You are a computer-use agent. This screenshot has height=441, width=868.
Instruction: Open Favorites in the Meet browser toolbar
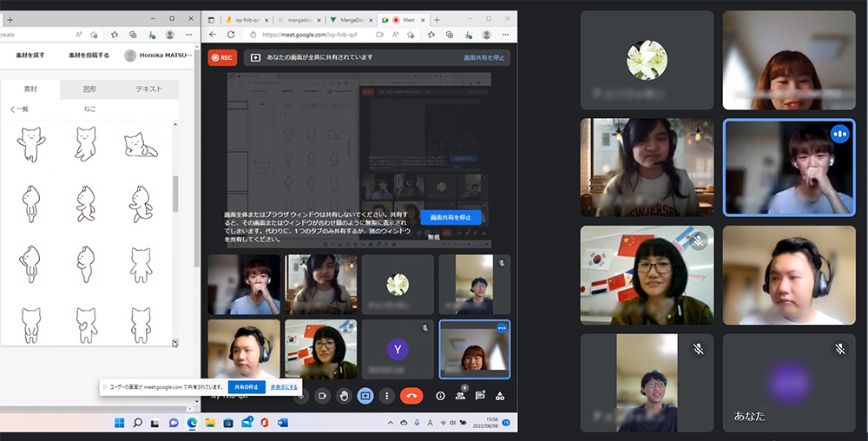pyautogui.click(x=431, y=35)
